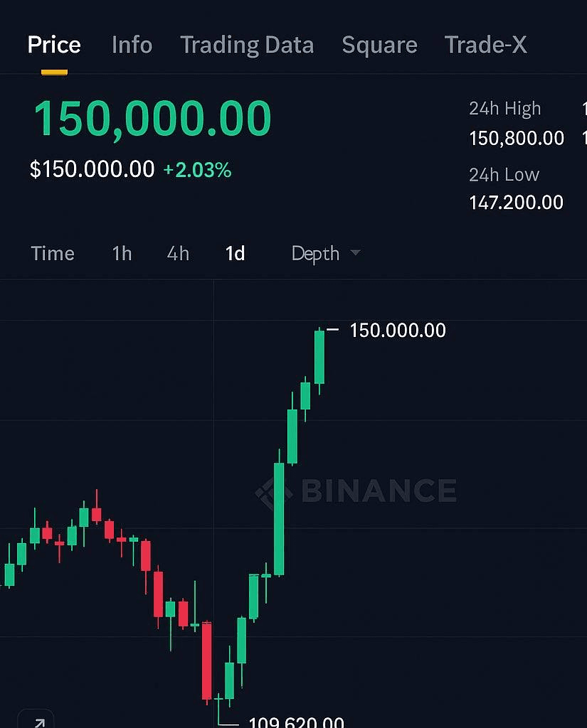Click the large green 150,000.00 price
The image size is (587, 728).
152,119
